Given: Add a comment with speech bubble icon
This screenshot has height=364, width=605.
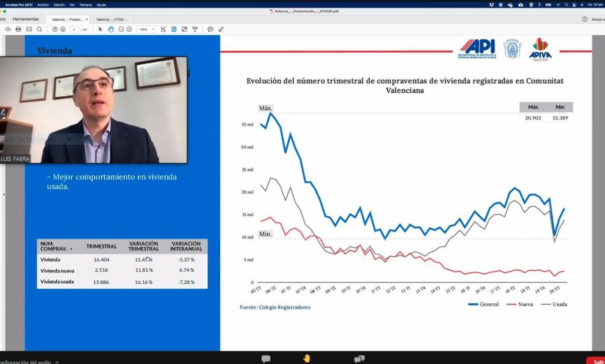Looking at the screenshot, I should click(x=210, y=29).
